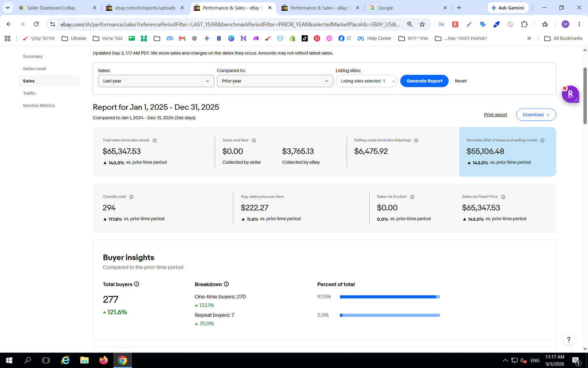This screenshot has height=368, width=588.
Task: Open File Explorer from the taskbar
Action: (x=85, y=360)
